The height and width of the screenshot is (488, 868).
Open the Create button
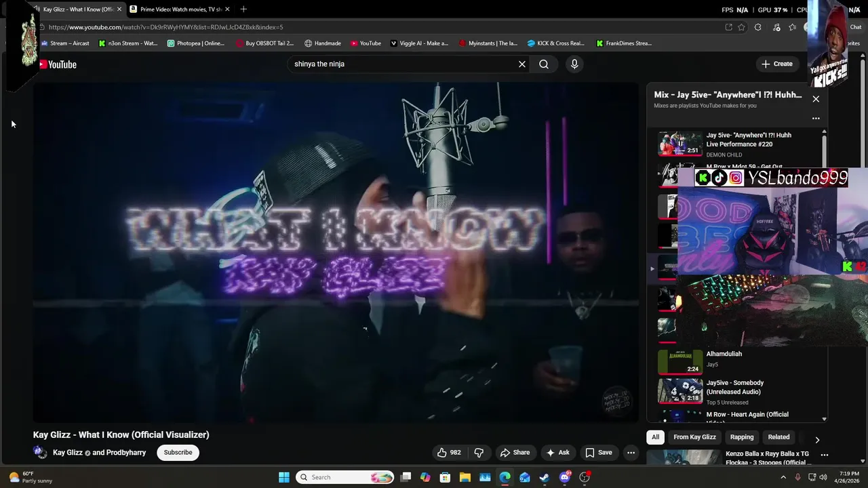(777, 64)
